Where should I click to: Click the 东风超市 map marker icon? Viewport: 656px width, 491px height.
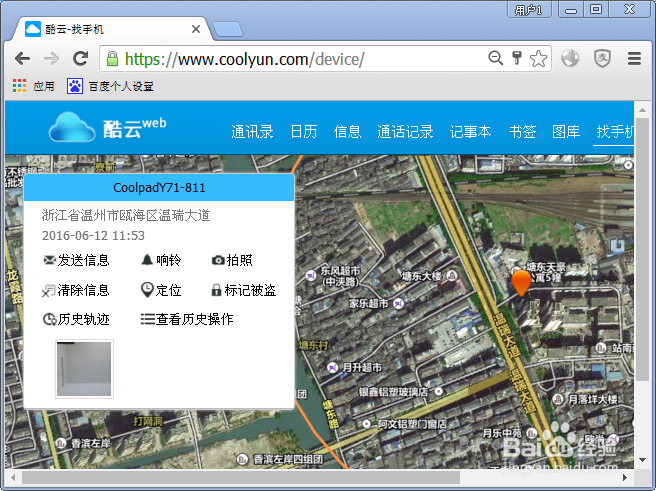[x=310, y=276]
